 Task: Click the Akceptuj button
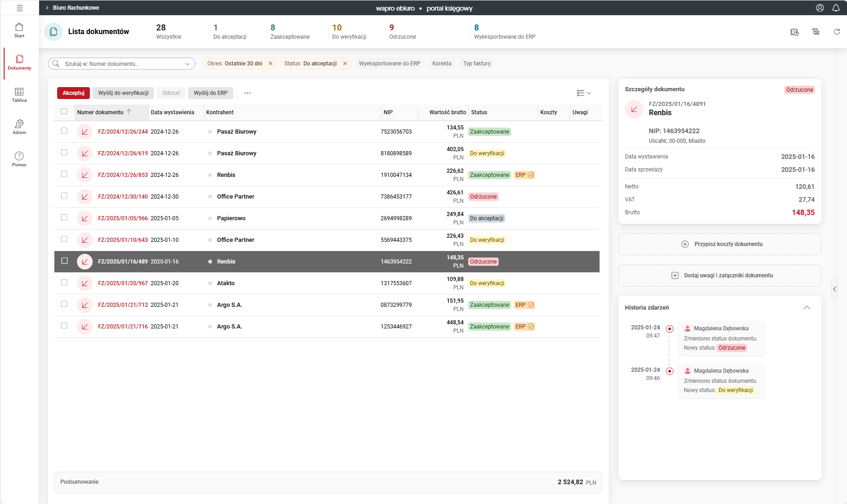(x=73, y=93)
